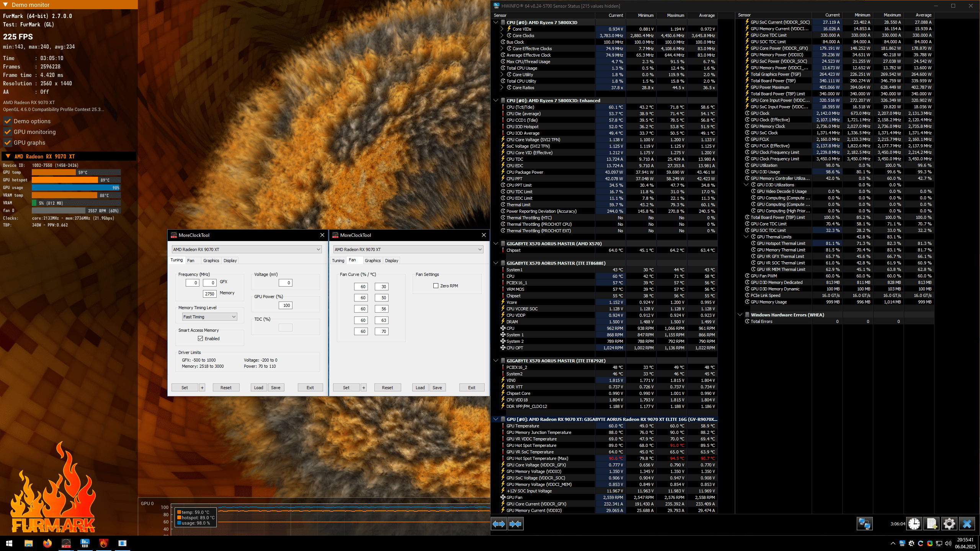Toggle the GPU monitoring checkbox
The height and width of the screenshot is (551, 980).
7,132
